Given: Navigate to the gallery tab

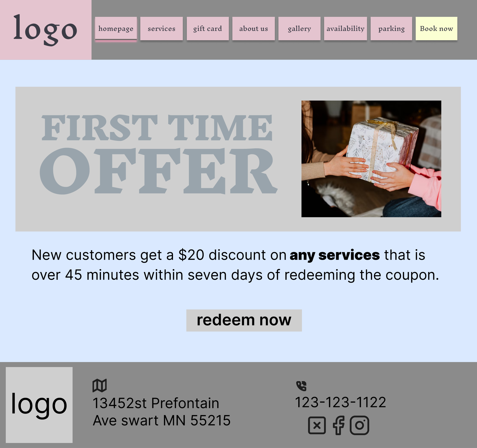Looking at the screenshot, I should [299, 28].
